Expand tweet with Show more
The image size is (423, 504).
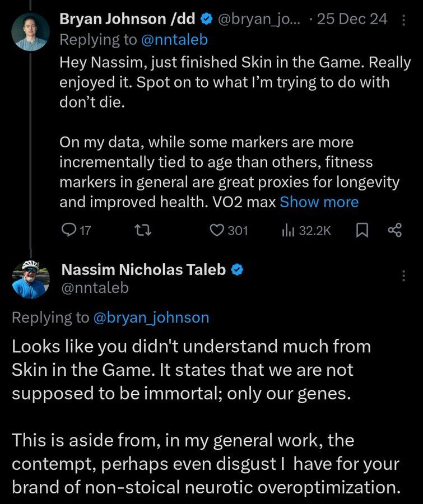[x=319, y=202]
